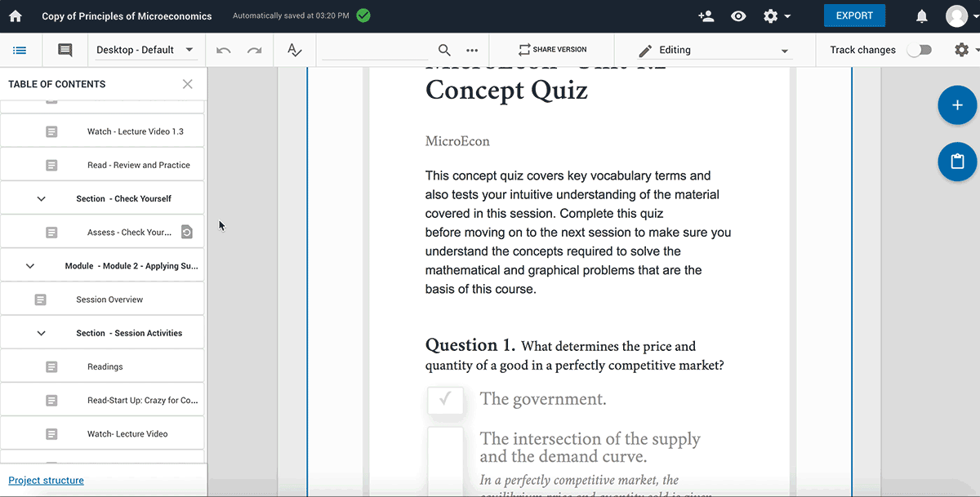This screenshot has width=980, height=497.
Task: Select Watch- Lecture Video item
Action: tap(127, 433)
